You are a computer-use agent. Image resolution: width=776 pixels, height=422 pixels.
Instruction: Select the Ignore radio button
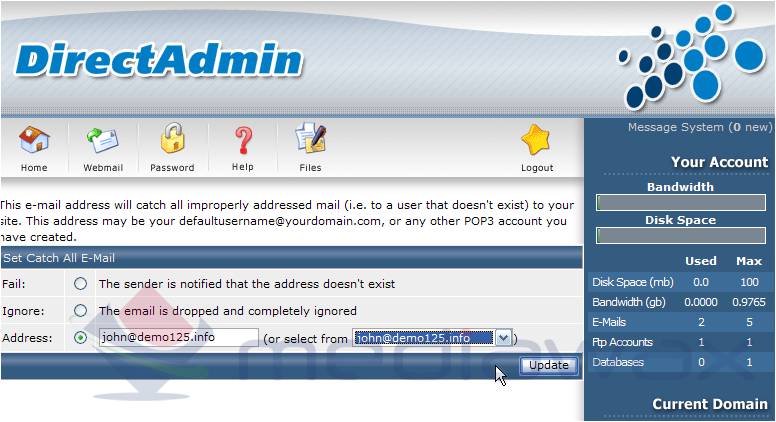[x=80, y=311]
